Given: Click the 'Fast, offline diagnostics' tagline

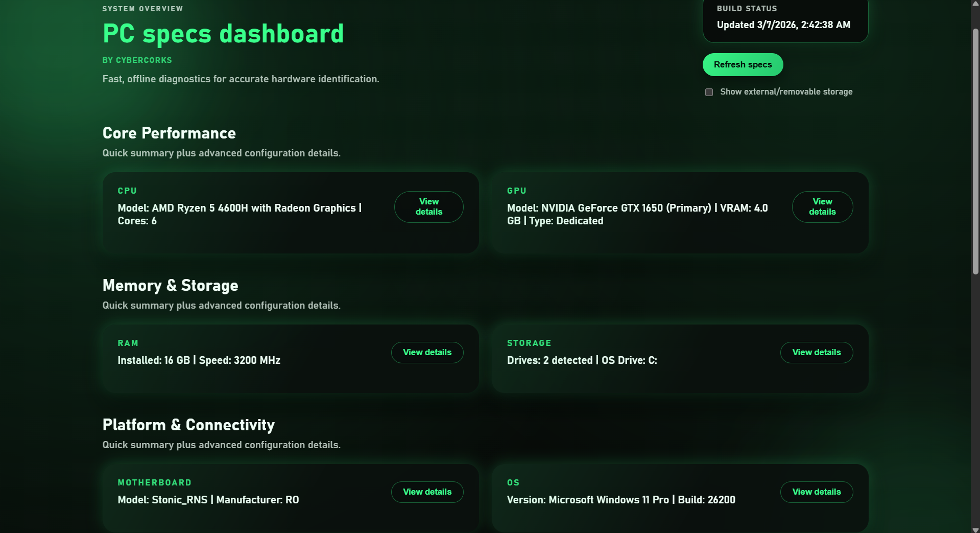Looking at the screenshot, I should coord(241,79).
